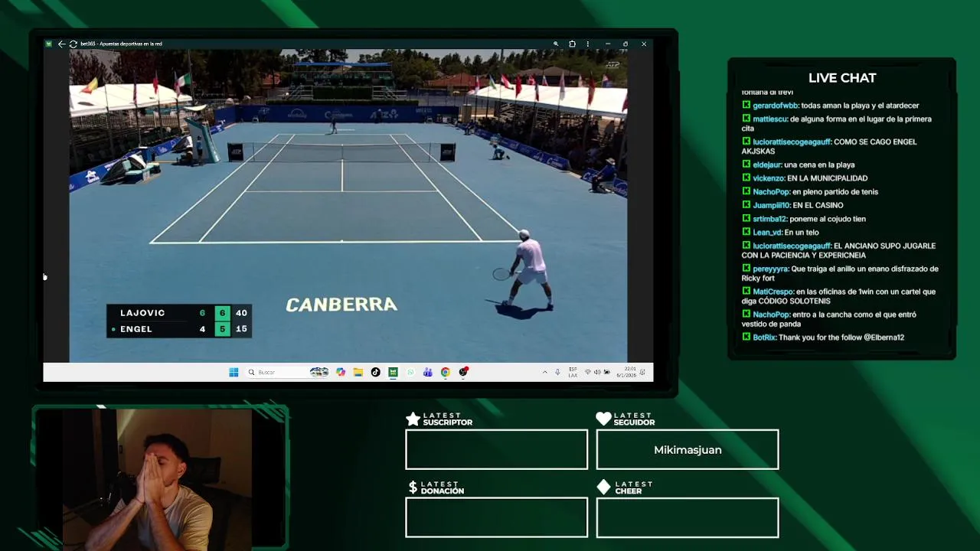The width and height of the screenshot is (980, 551).
Task: Click the microphone tray icon
Action: point(557,372)
